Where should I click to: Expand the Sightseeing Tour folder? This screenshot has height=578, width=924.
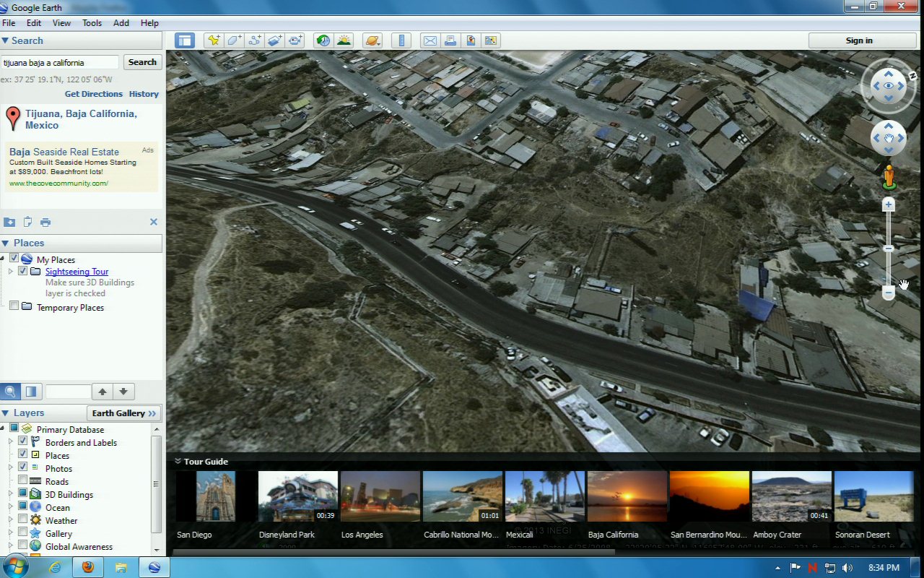[11, 272]
